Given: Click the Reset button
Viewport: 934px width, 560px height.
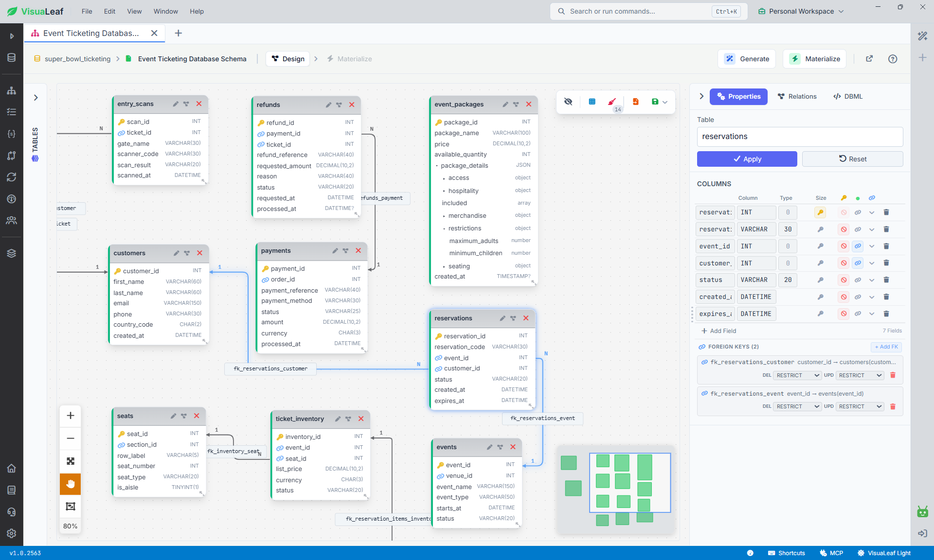Looking at the screenshot, I should coord(852,159).
